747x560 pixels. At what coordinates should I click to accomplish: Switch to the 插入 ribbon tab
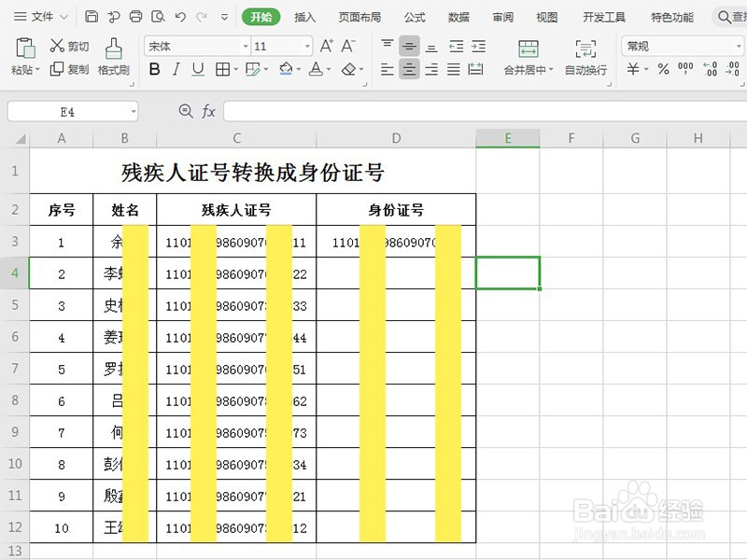306,16
